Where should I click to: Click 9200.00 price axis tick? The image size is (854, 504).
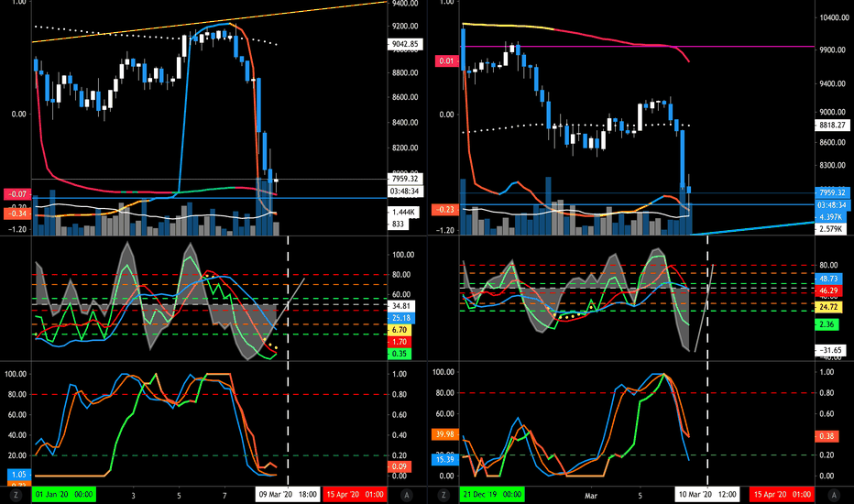pos(405,27)
